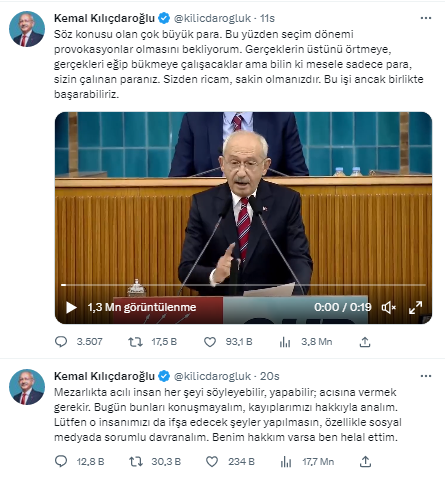Reply to second tweet with 12,8 B comments
This screenshot has width=445, height=477.
tap(61, 461)
